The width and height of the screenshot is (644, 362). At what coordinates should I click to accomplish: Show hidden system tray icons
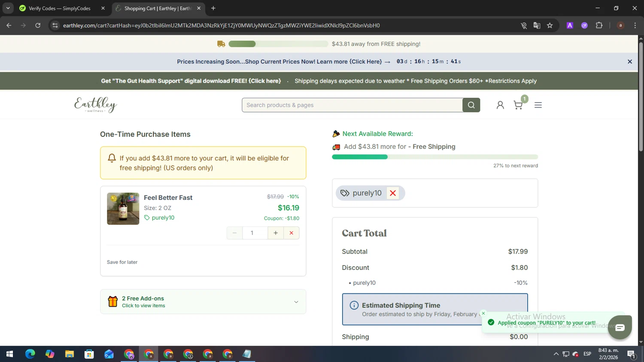pyautogui.click(x=556, y=354)
